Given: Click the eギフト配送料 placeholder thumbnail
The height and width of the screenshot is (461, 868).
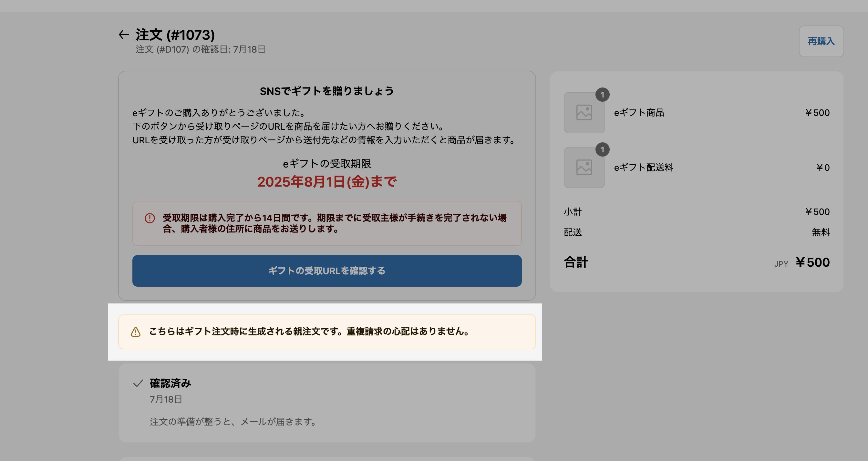Looking at the screenshot, I should (584, 168).
